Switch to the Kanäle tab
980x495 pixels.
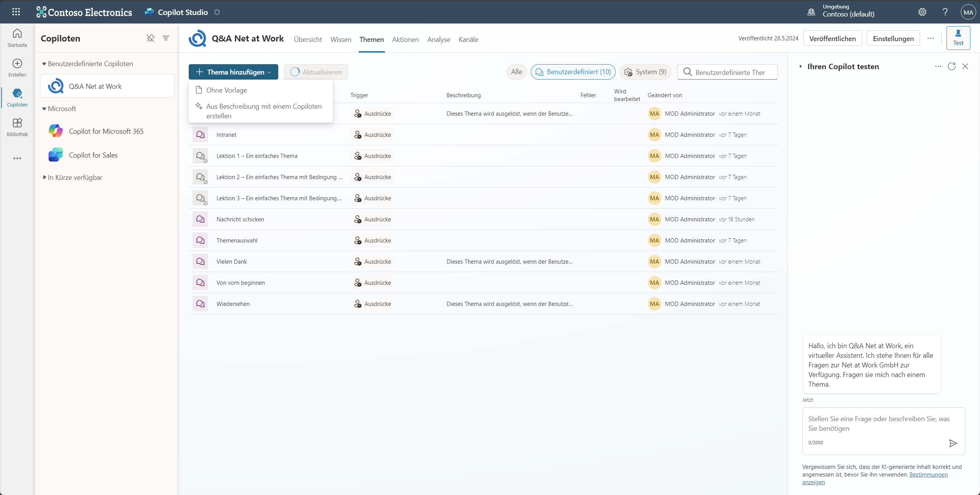[x=468, y=39]
